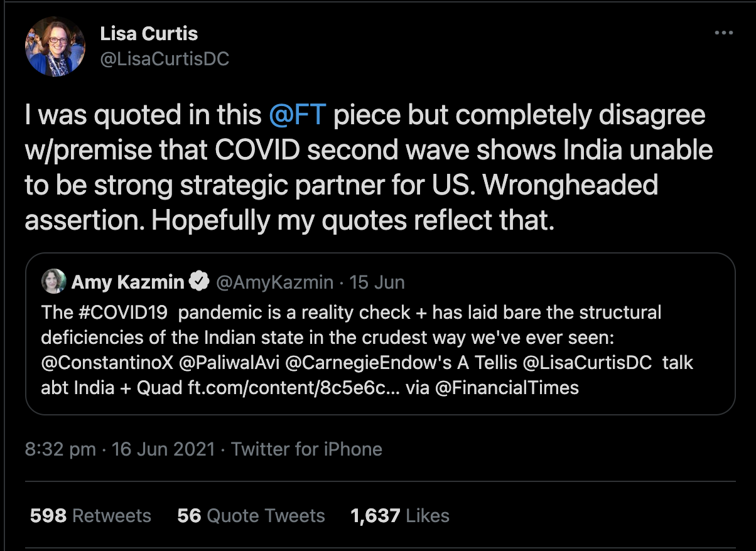Viewport: 756px width, 551px height.
Task: Click Amy Kazmin's verified badge
Action: 200,282
